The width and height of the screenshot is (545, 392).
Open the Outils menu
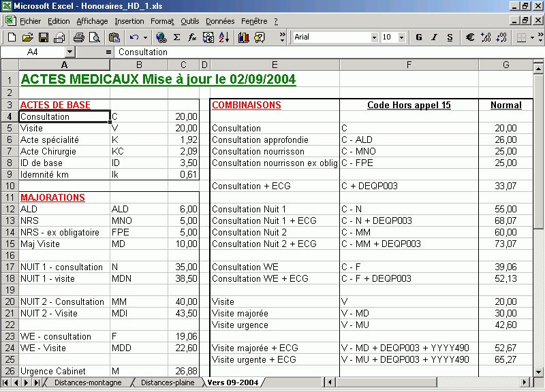tap(190, 21)
